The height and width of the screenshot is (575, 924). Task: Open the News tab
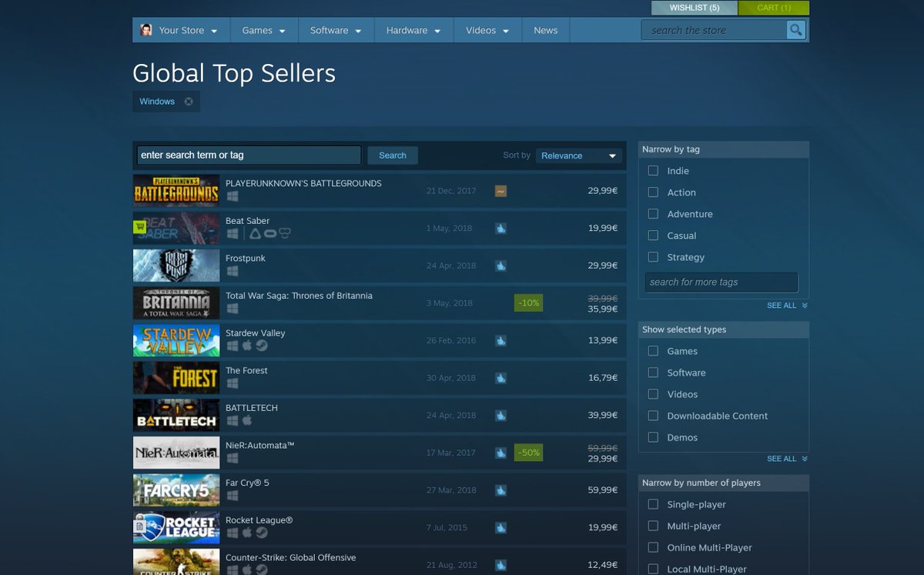[545, 30]
